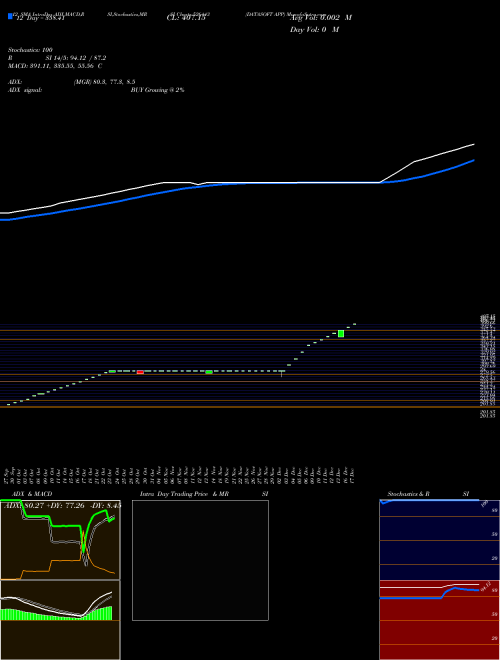Image resolution: width=500 pixels, height=660 pixels.
Task: Click the MACD values line
Action: tap(55, 66)
